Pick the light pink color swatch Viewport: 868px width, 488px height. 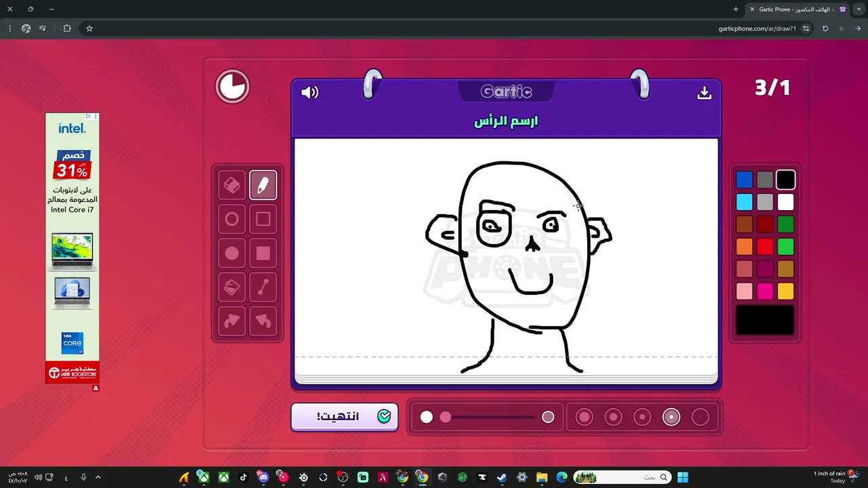pos(745,291)
